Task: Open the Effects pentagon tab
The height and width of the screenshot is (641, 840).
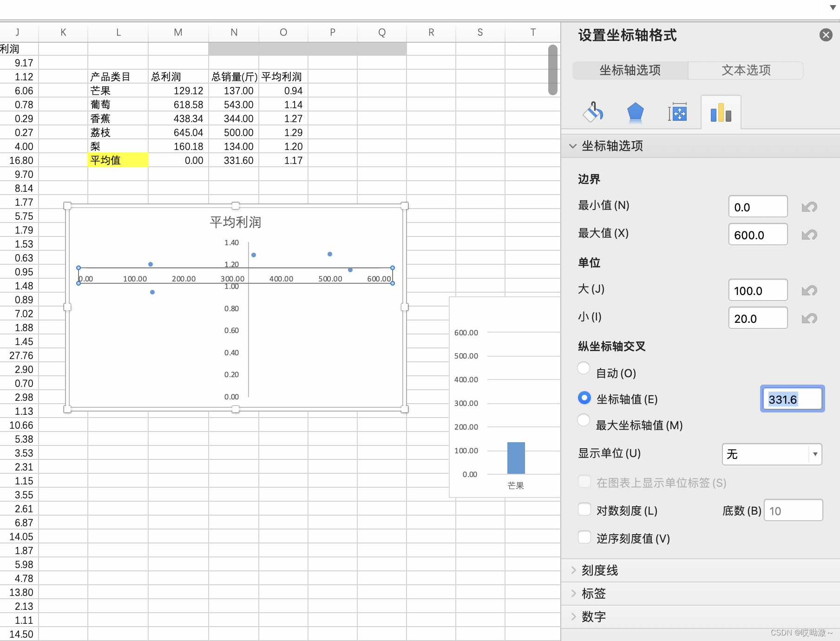Action: pyautogui.click(x=635, y=112)
